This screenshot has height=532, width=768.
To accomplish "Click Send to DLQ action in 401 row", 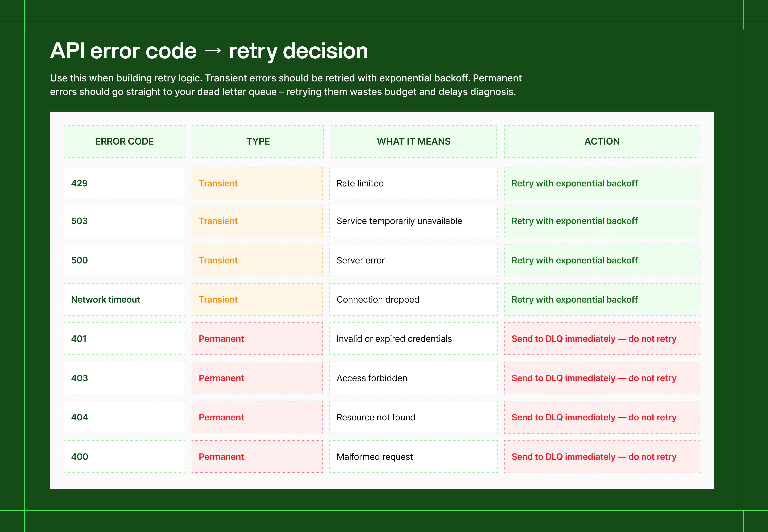I will coord(602,339).
